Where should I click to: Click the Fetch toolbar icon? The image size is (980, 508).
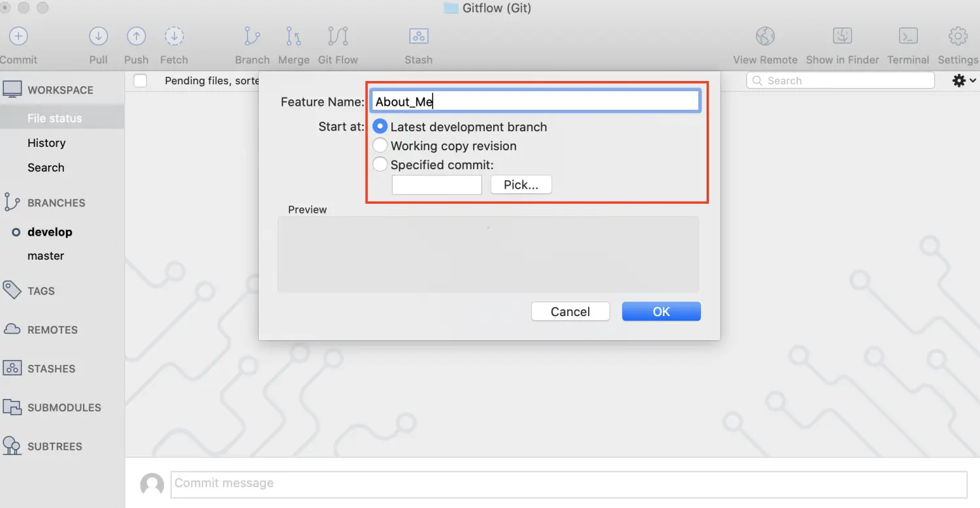click(174, 37)
